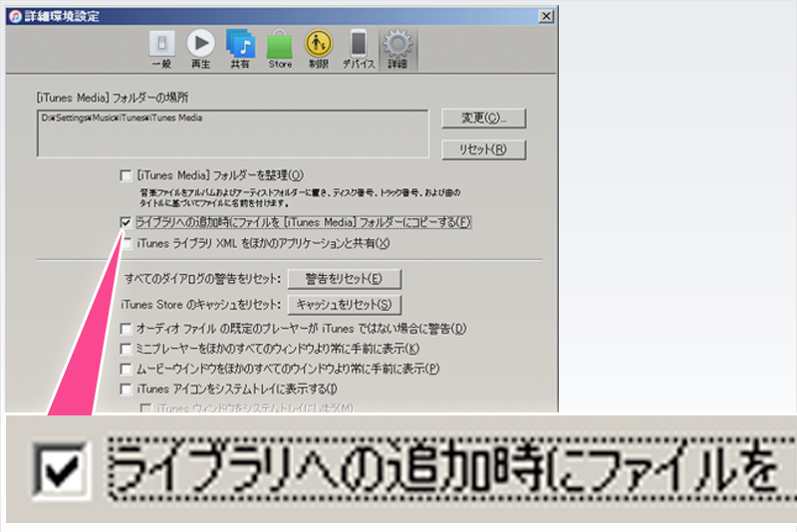Screen dimensions: 797x532
Task: Click the iTunes Store のキャッシュをリセット label
Action: click(201, 305)
